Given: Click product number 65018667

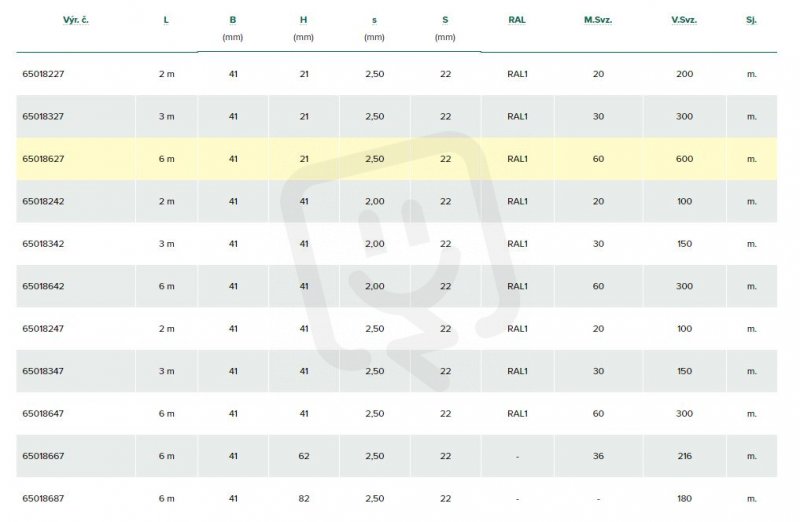Looking at the screenshot, I should [x=43, y=456].
